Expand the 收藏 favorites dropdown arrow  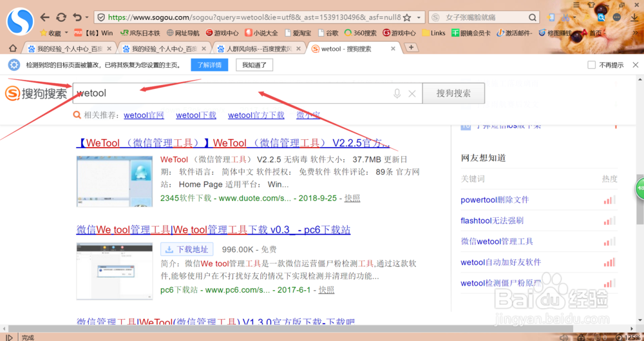[66, 32]
